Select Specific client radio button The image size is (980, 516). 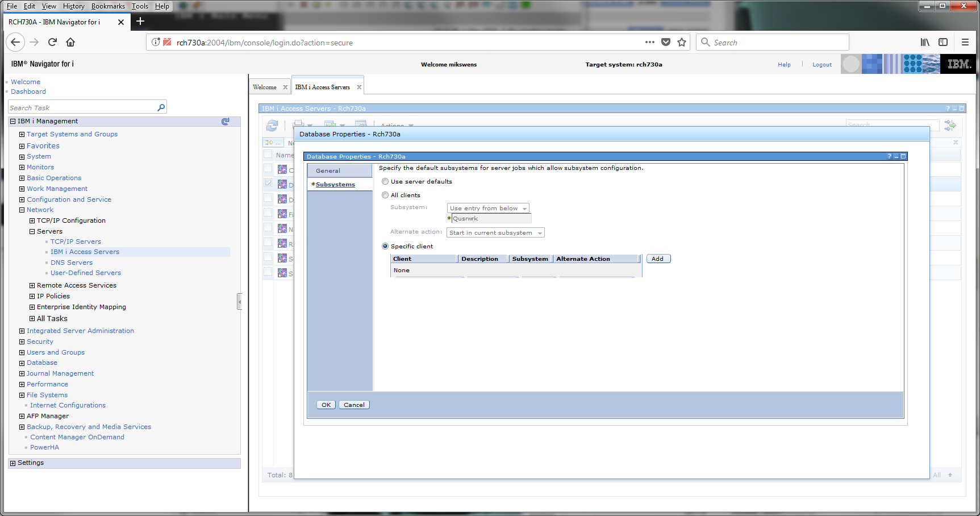pos(385,246)
